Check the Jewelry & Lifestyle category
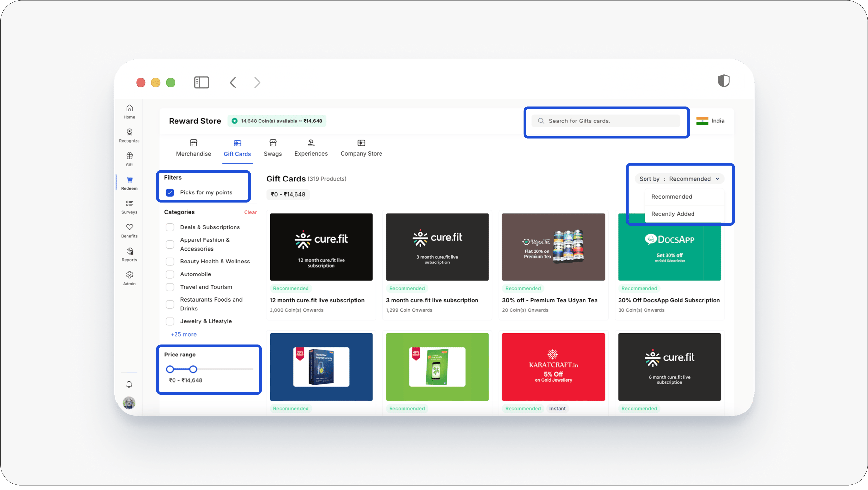 tap(170, 321)
